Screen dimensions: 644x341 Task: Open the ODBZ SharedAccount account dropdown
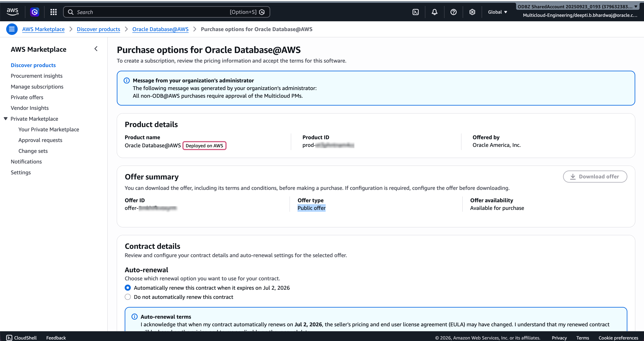point(578,7)
